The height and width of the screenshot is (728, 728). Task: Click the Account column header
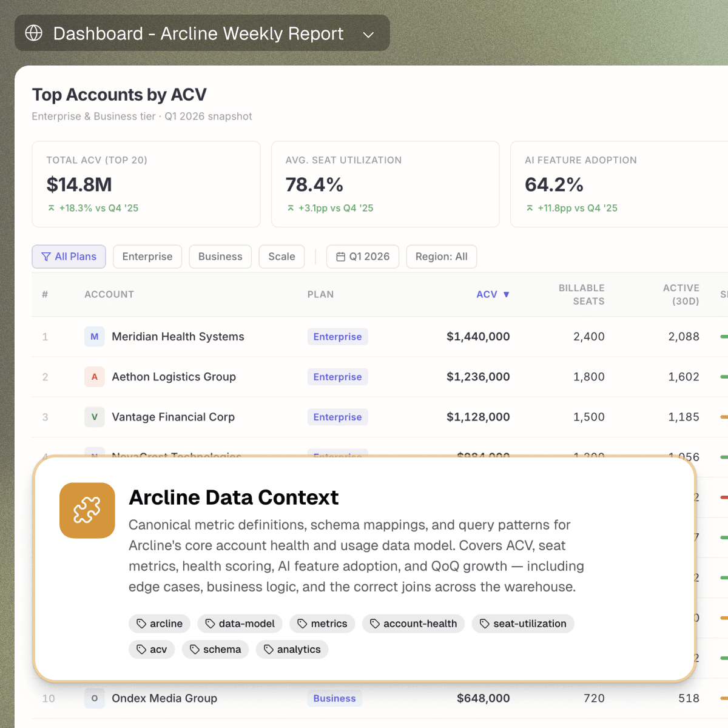(x=109, y=294)
